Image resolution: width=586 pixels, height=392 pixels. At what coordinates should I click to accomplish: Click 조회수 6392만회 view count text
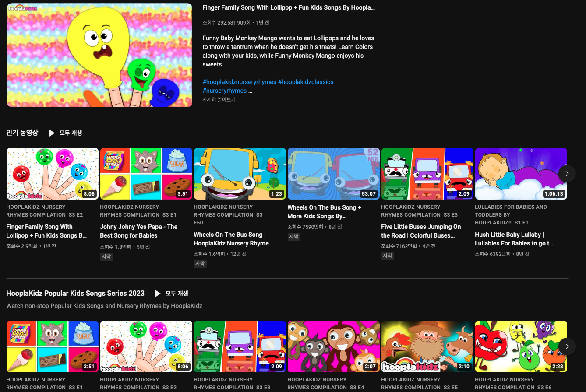click(494, 254)
